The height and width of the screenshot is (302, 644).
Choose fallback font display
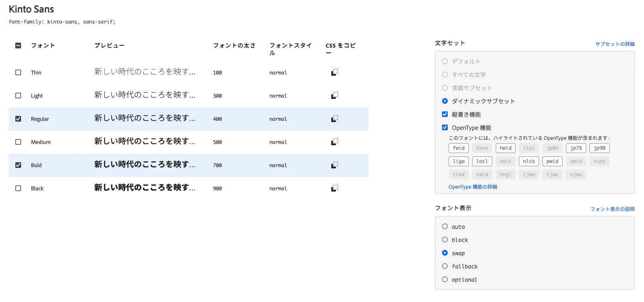(445, 266)
